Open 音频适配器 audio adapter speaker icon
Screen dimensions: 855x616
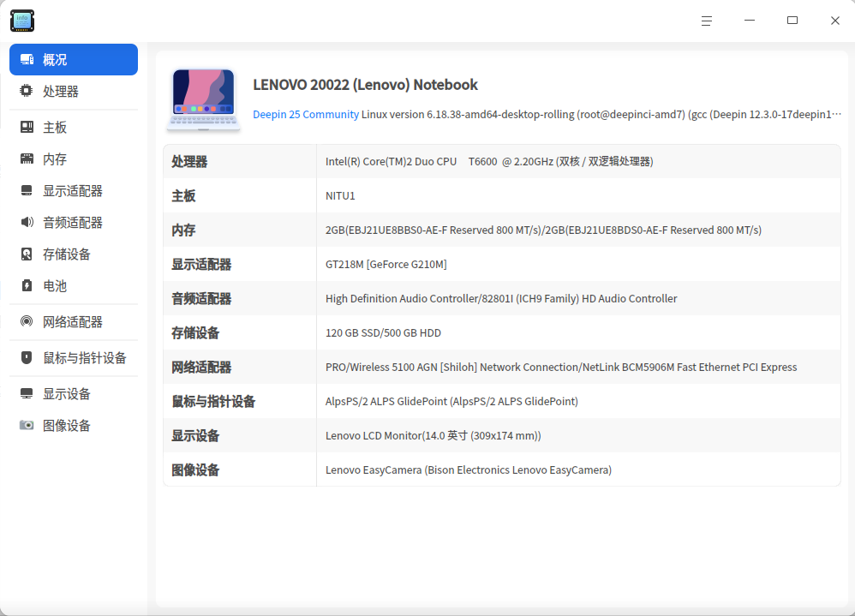(x=27, y=222)
